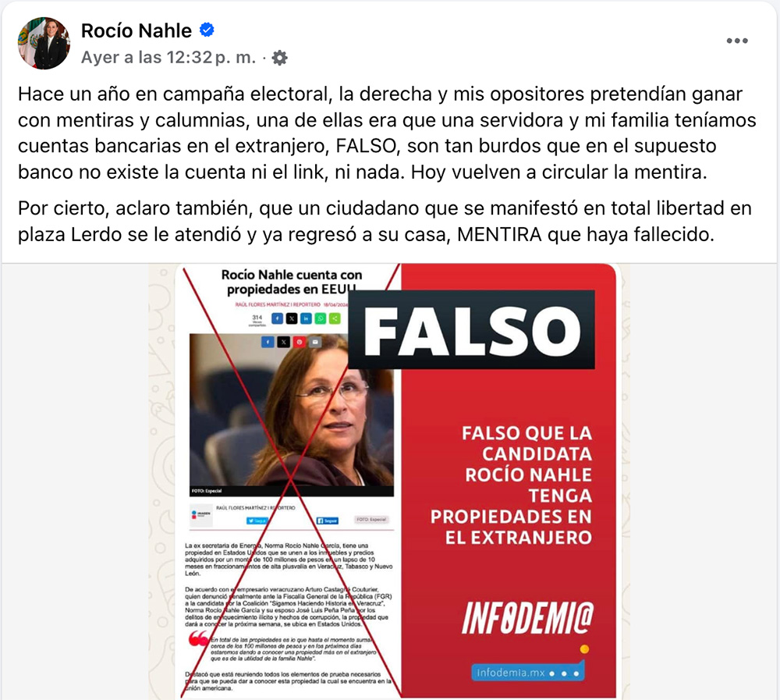Click the red Pinterest share icon
This screenshot has height=700, width=780.
tap(300, 342)
